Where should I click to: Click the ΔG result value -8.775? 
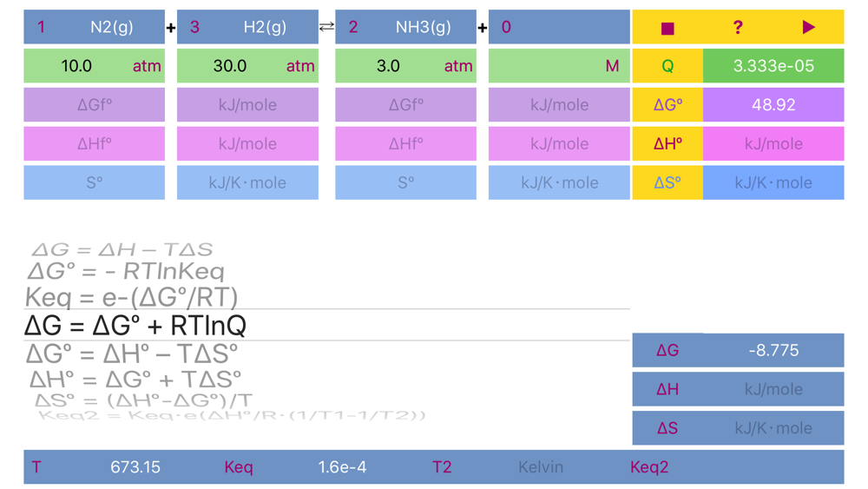tap(773, 350)
